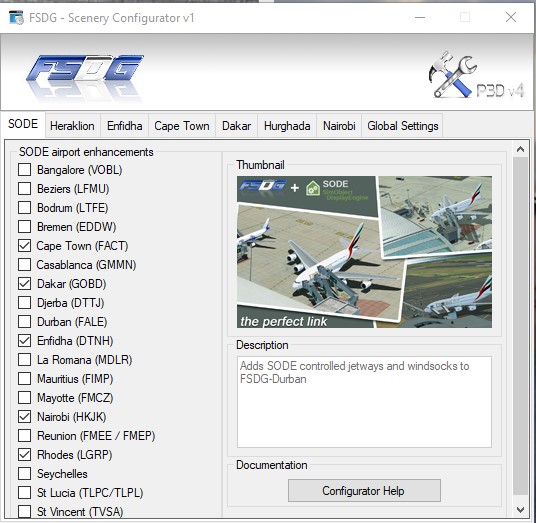Click the FSDG app icon in title bar
Screen dimensions: 536x523
point(16,17)
